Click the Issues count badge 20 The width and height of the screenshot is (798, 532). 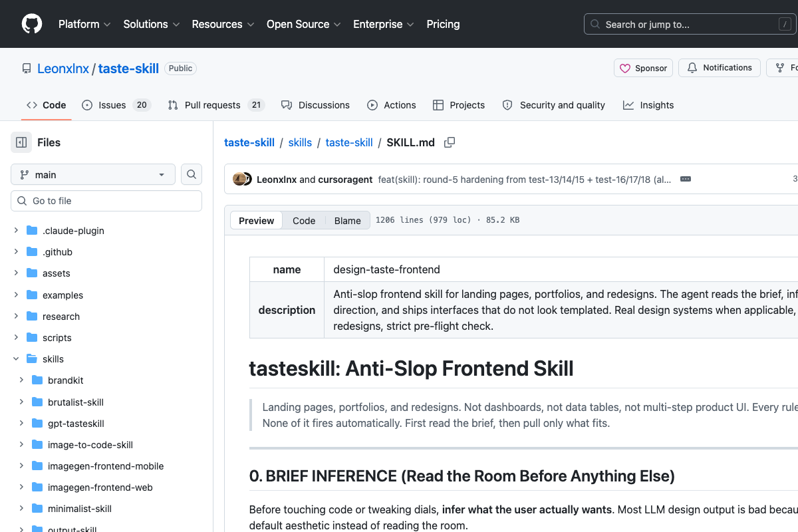pyautogui.click(x=141, y=105)
